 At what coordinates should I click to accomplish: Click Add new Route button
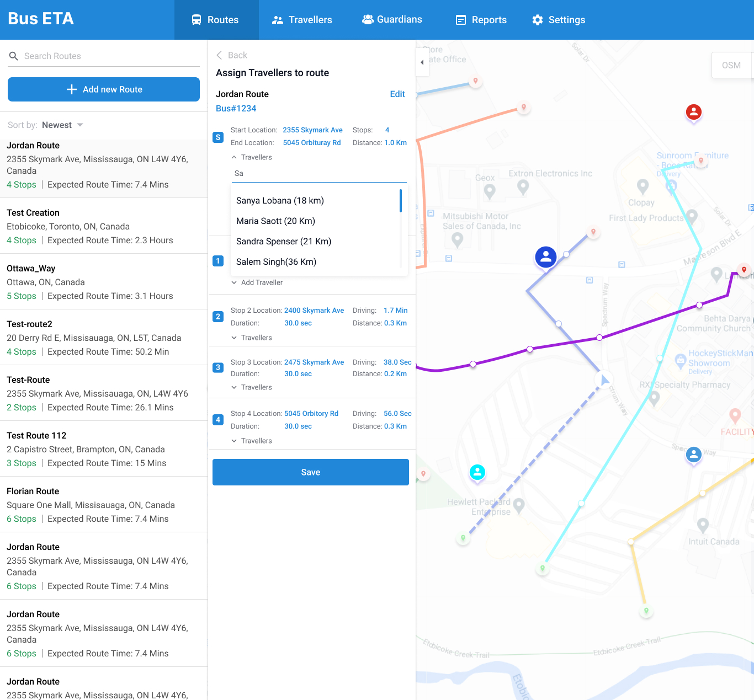(104, 89)
